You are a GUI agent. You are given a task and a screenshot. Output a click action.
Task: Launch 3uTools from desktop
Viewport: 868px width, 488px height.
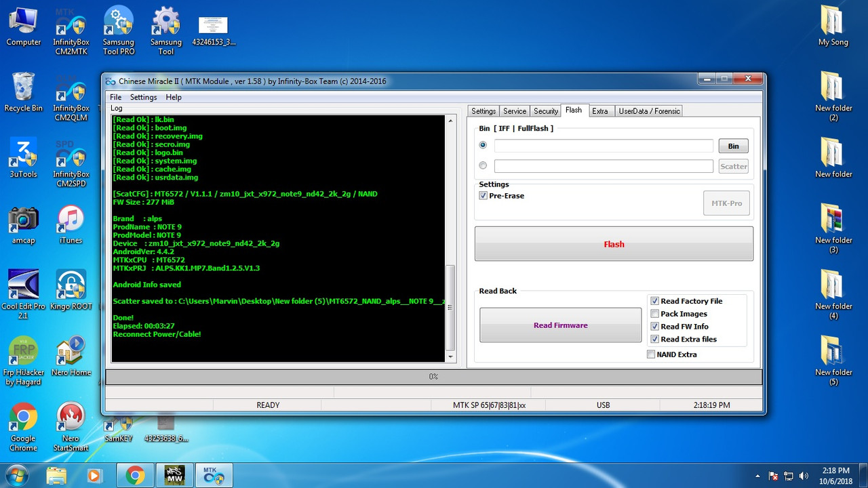coord(23,158)
